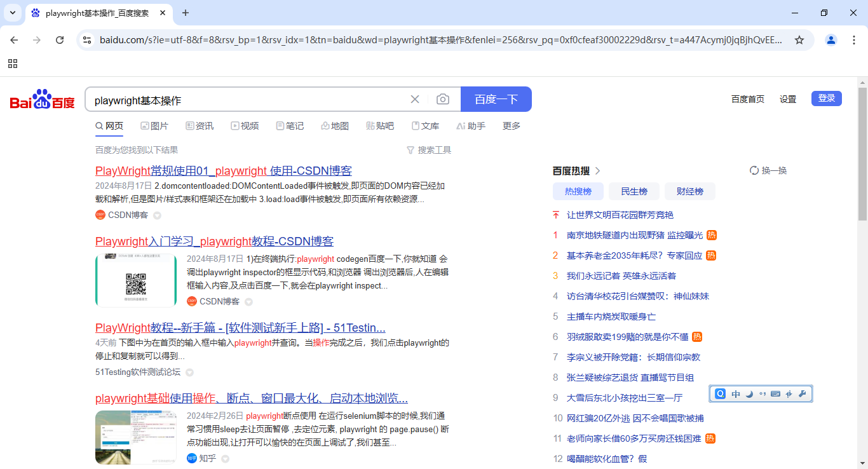
Task: Click QR code thumbnail of second result
Action: click(136, 280)
